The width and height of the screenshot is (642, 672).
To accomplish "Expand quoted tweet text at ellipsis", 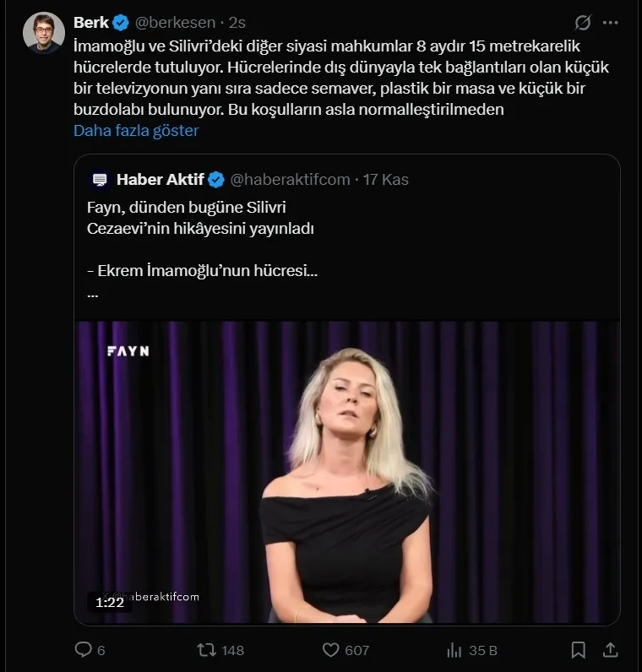I will tap(93, 295).
